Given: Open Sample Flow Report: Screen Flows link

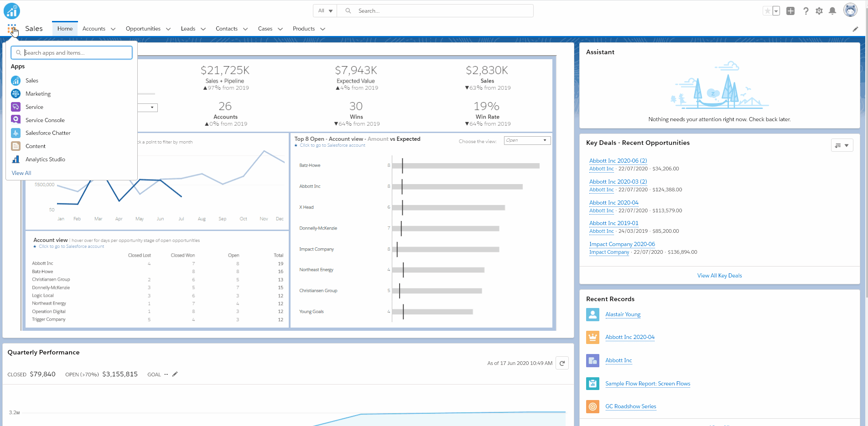Looking at the screenshot, I should [648, 384].
